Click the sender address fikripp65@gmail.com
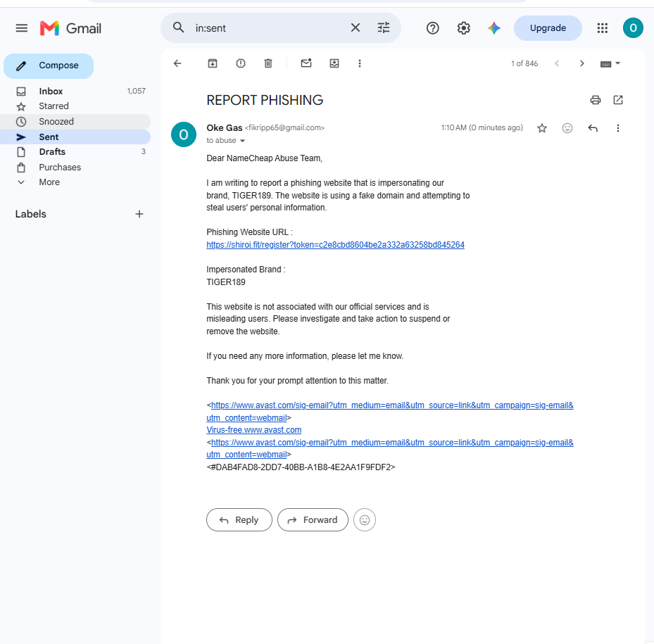 pos(284,127)
